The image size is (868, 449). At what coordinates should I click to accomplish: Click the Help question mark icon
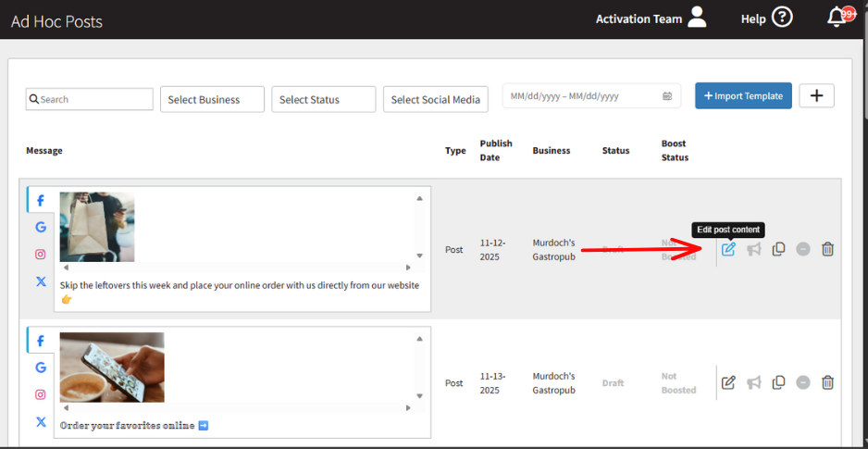[x=782, y=18]
